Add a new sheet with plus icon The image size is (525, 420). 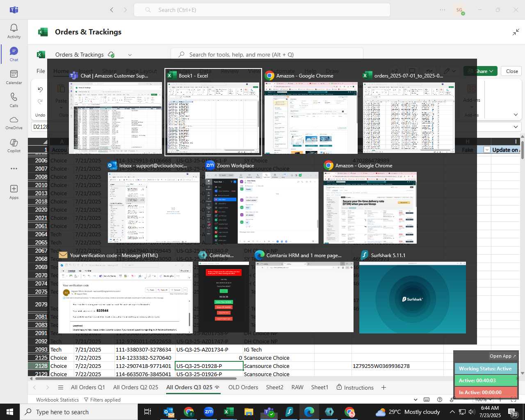[x=383, y=387]
